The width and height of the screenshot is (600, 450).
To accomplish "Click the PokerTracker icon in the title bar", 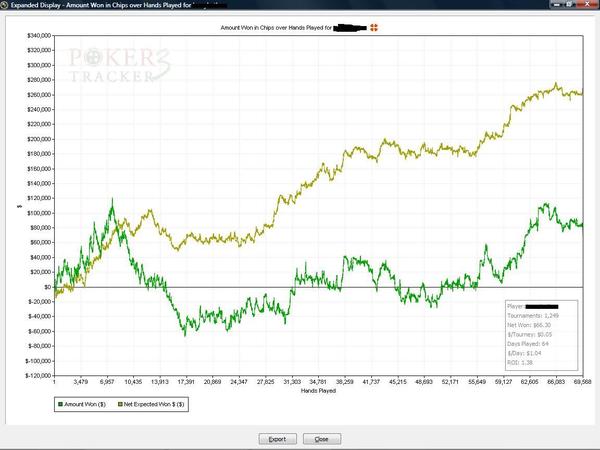I will coord(4,5).
